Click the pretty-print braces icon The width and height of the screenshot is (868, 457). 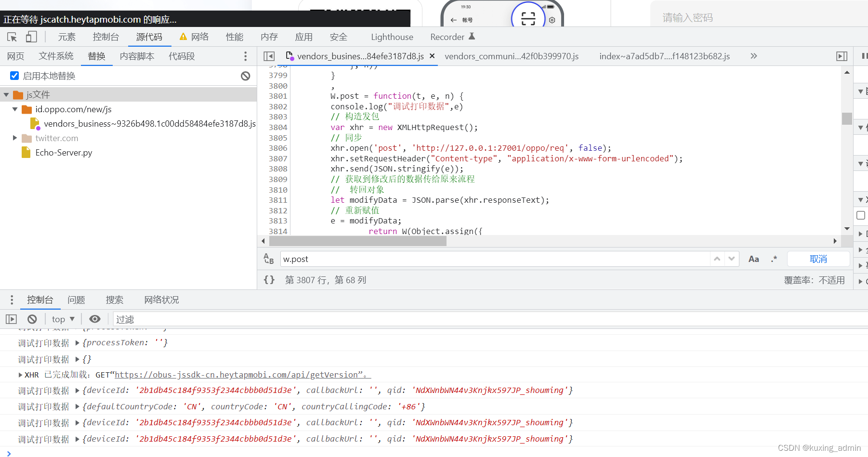point(269,280)
